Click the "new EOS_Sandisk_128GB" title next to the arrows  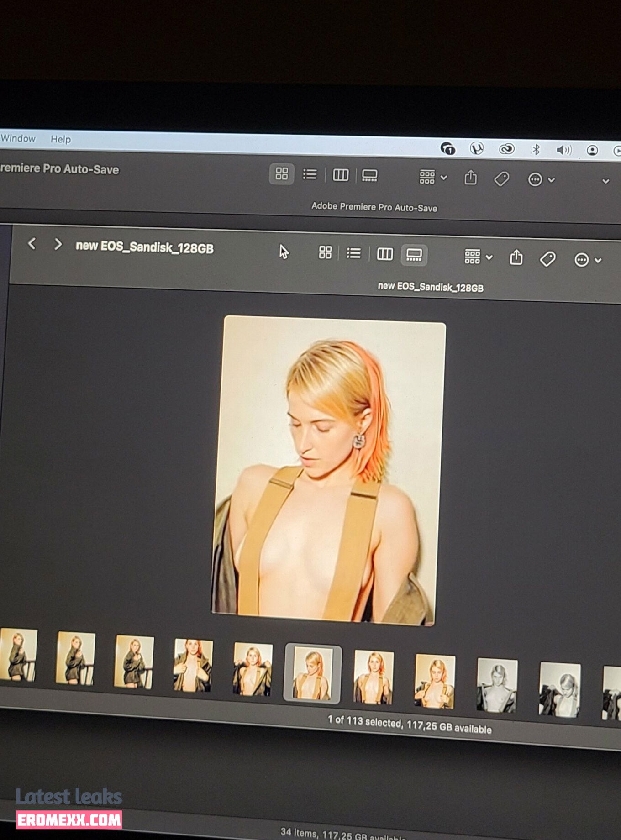click(x=144, y=247)
